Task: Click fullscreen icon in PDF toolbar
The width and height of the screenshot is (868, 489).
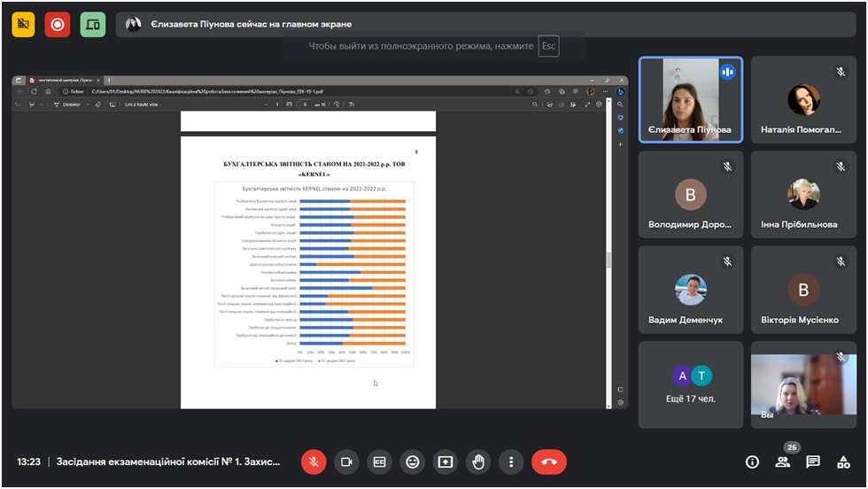Action: coord(587,105)
